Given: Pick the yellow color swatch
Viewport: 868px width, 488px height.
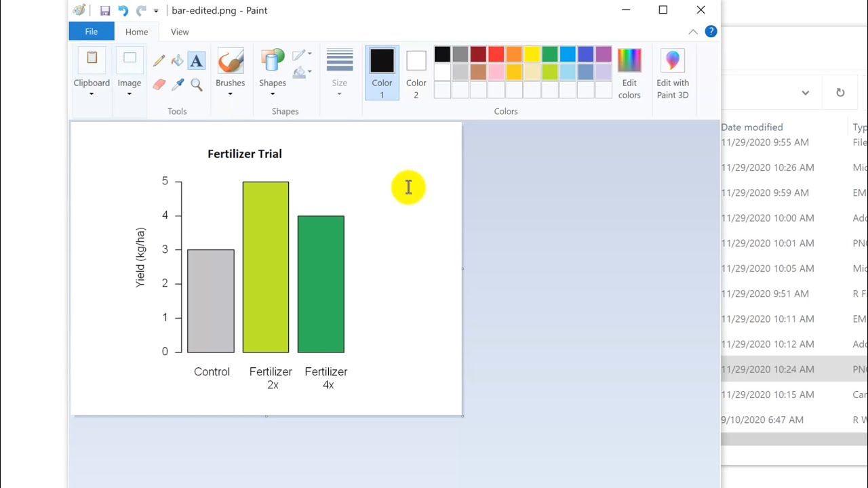Looking at the screenshot, I should pyautogui.click(x=532, y=54).
